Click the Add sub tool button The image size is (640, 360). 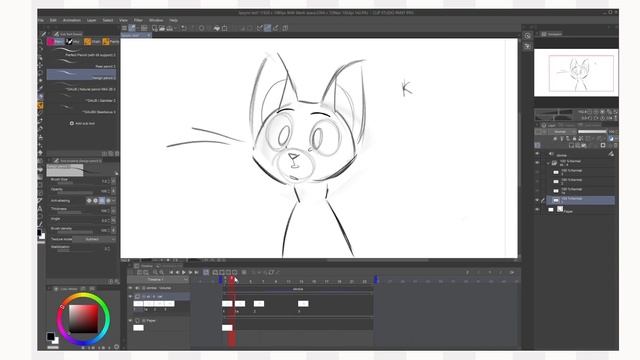point(82,123)
